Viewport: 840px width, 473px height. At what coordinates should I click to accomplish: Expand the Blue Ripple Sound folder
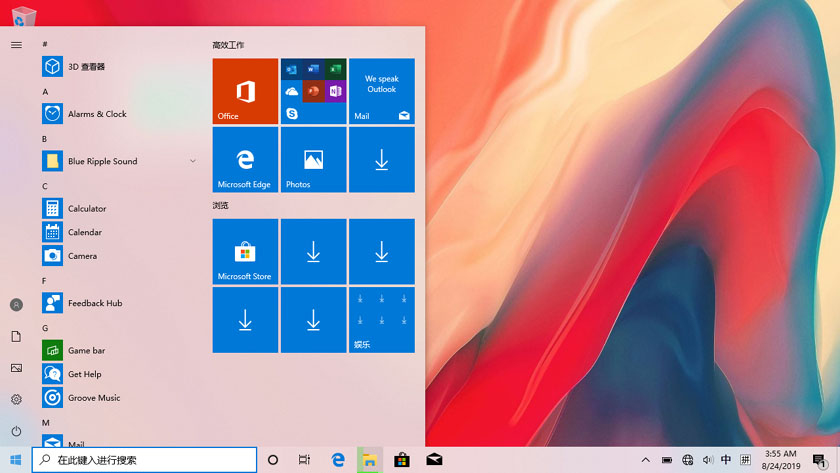click(x=192, y=161)
